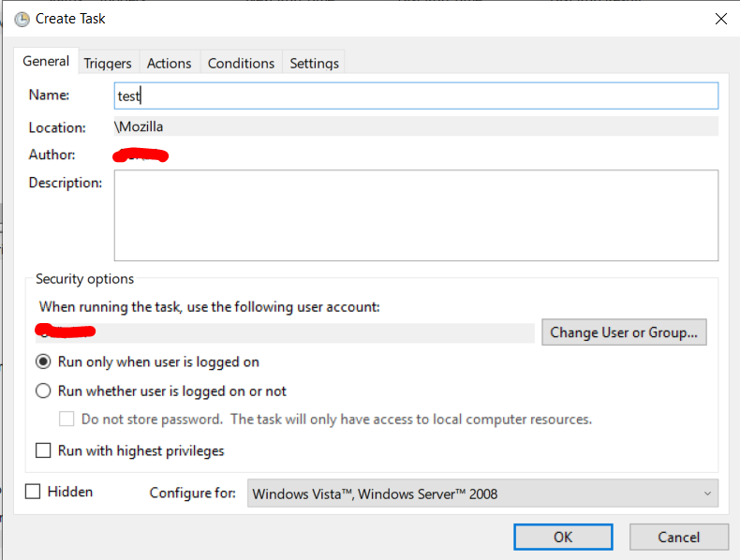
Task: Switch to the General tab
Action: [46, 62]
